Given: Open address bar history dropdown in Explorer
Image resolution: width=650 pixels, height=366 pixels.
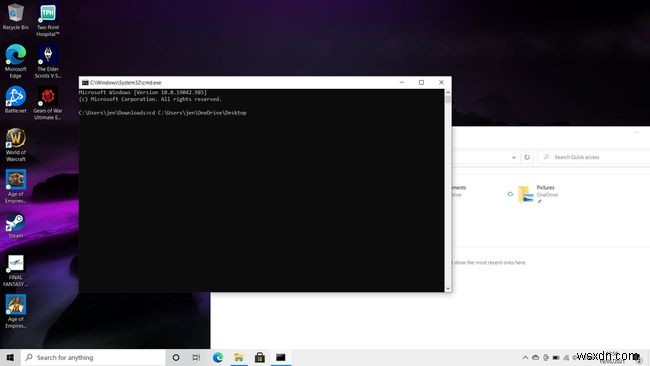Looking at the screenshot, I should point(514,157).
